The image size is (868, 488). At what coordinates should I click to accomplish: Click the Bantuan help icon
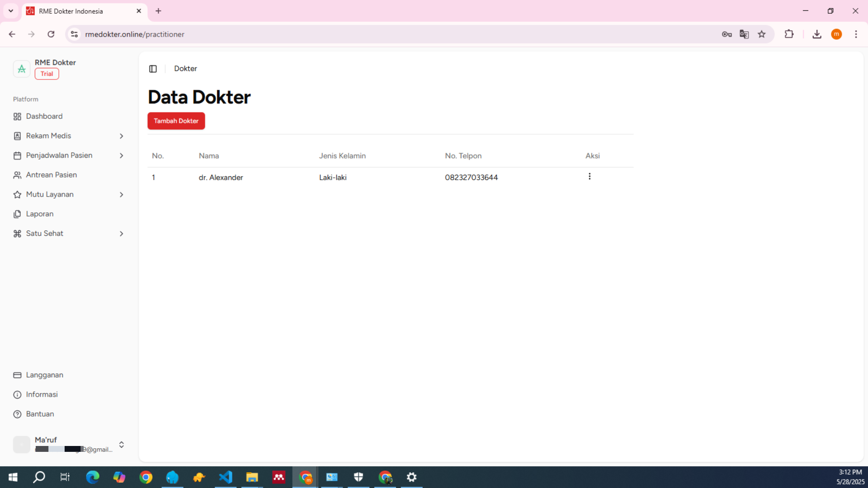pyautogui.click(x=17, y=414)
